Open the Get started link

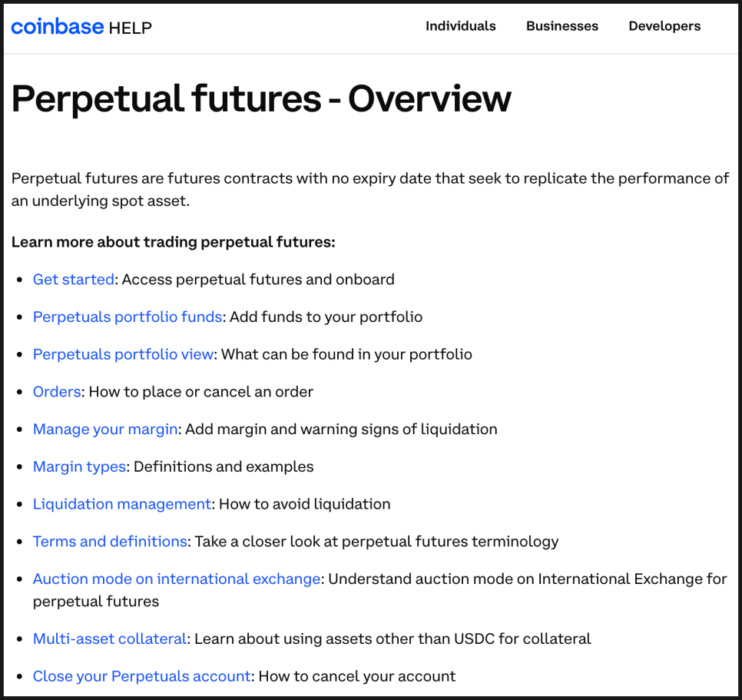coord(73,279)
